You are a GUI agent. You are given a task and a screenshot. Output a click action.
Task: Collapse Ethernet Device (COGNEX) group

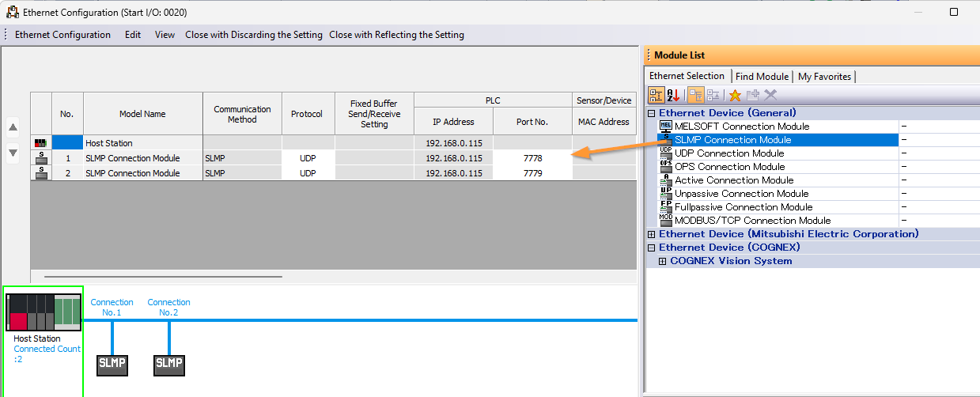652,248
